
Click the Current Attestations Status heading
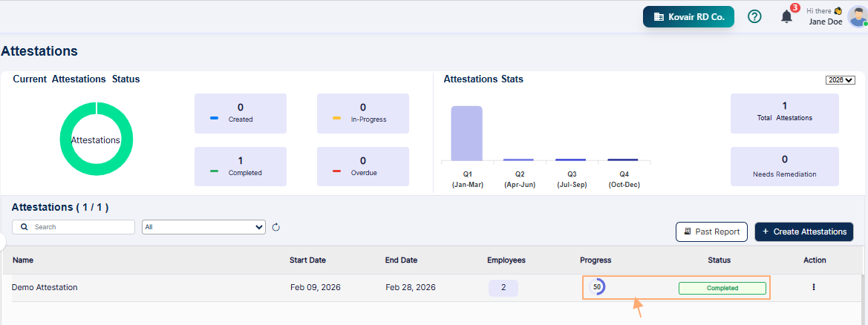pos(76,79)
